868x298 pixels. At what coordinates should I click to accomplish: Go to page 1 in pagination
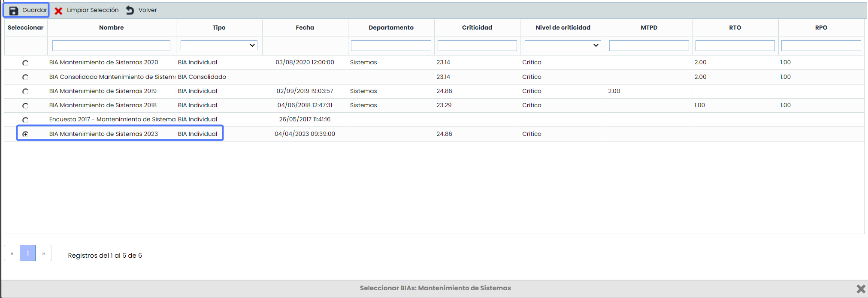pyautogui.click(x=28, y=253)
